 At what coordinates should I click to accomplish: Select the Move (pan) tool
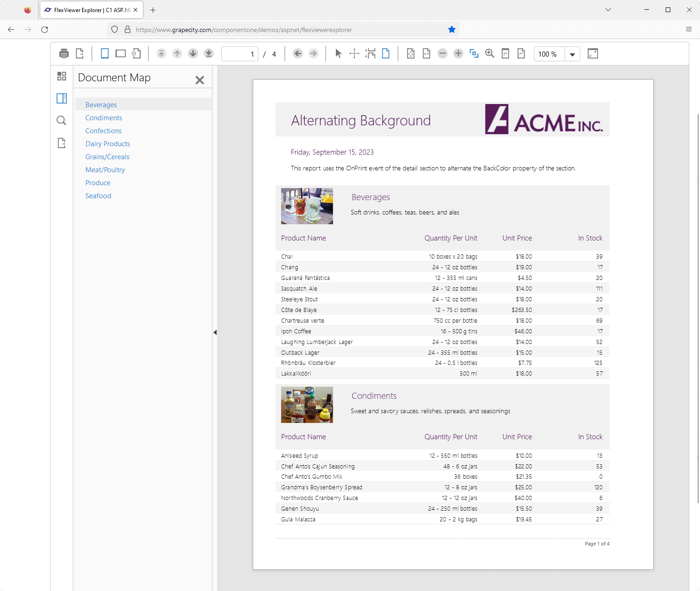[x=354, y=54]
